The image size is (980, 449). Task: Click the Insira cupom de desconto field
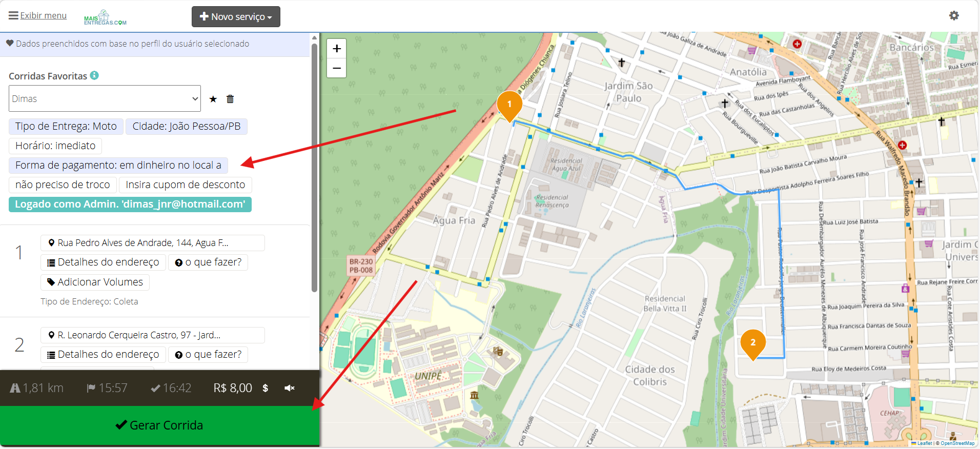(186, 185)
